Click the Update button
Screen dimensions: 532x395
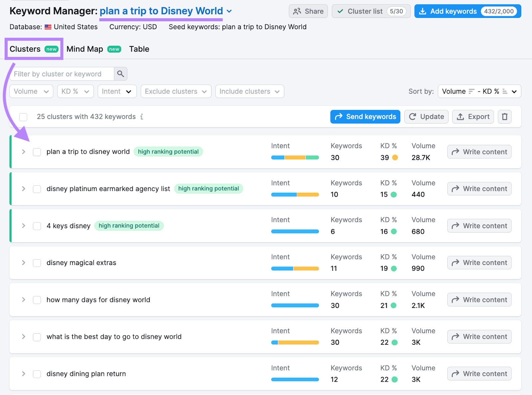click(x=426, y=117)
